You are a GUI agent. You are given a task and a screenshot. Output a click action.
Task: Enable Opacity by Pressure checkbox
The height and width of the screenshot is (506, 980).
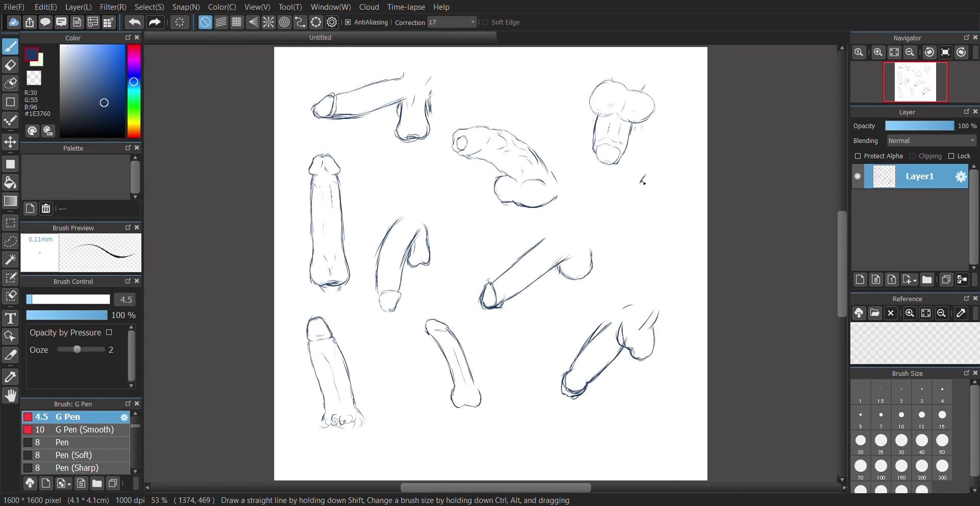coord(109,333)
